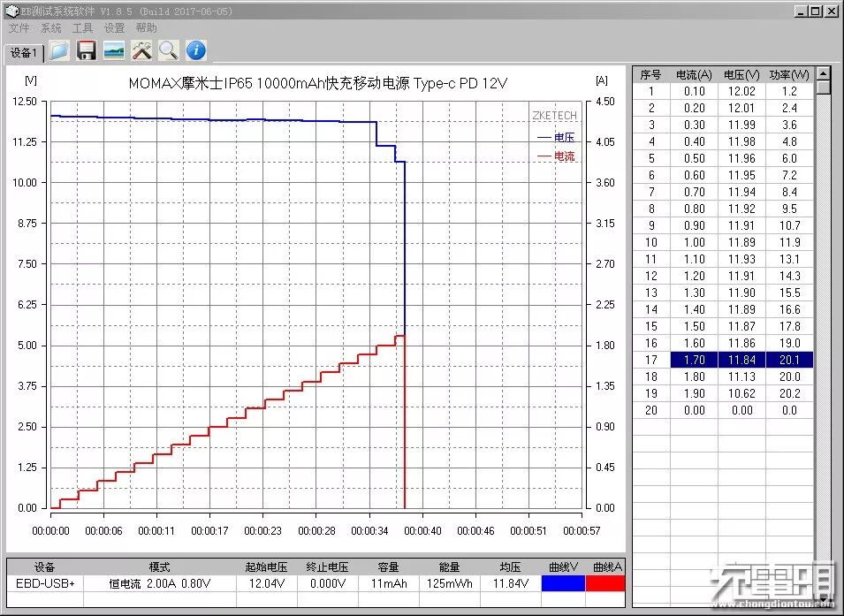Click current value 1.00 in row 10
The image size is (844, 616).
694,242
